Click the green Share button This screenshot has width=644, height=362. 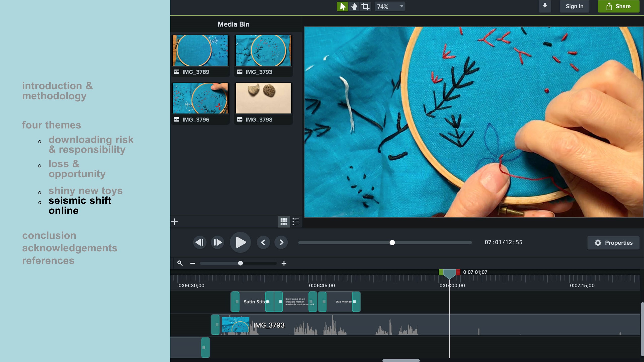619,7
